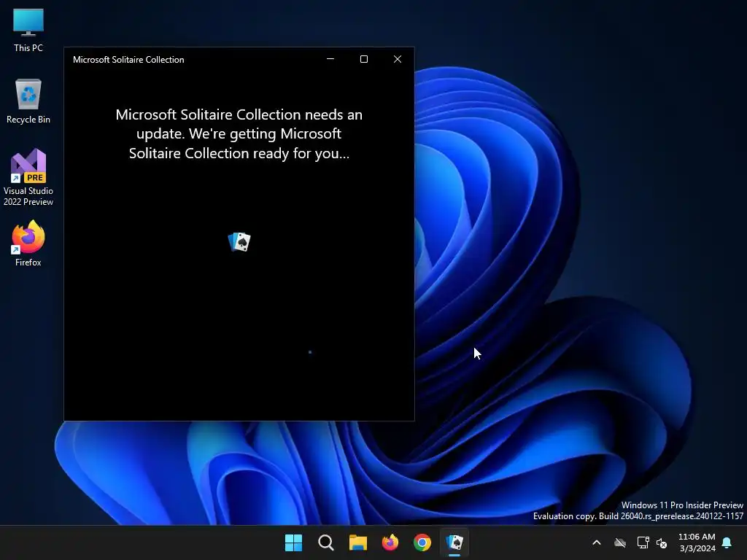The width and height of the screenshot is (747, 560).
Task: Open the clock showing 11:06 AM
Action: pos(697,542)
